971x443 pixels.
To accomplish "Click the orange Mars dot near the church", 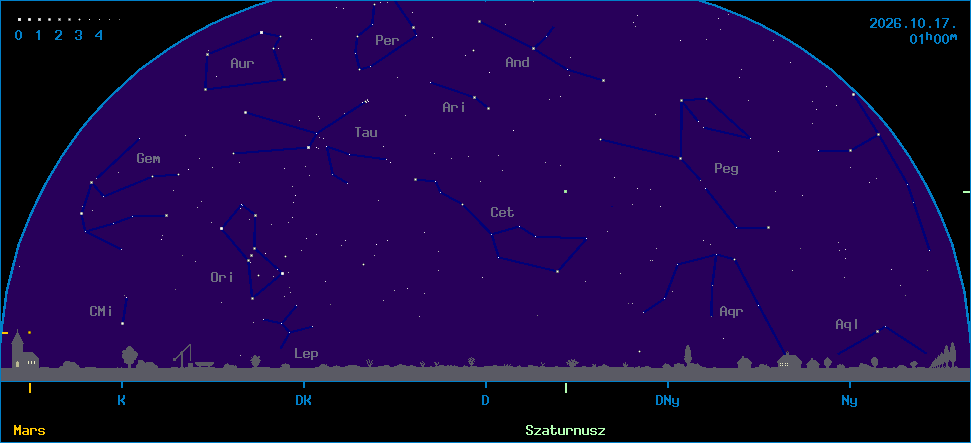I will (x=29, y=333).
